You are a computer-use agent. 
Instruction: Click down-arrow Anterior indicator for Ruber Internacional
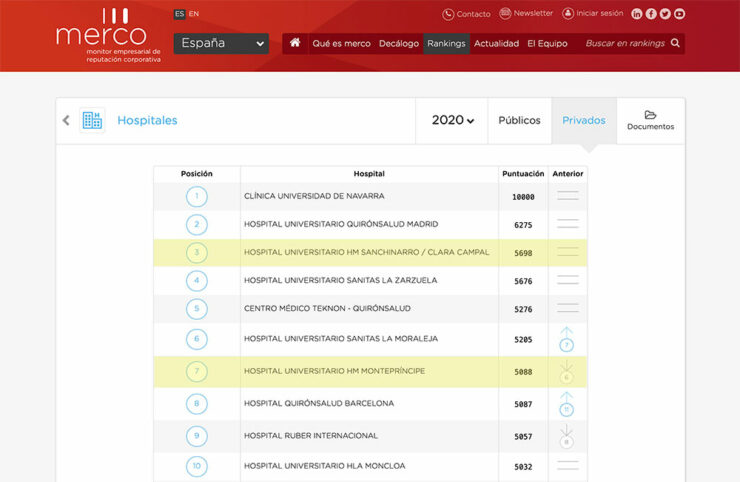point(566,437)
